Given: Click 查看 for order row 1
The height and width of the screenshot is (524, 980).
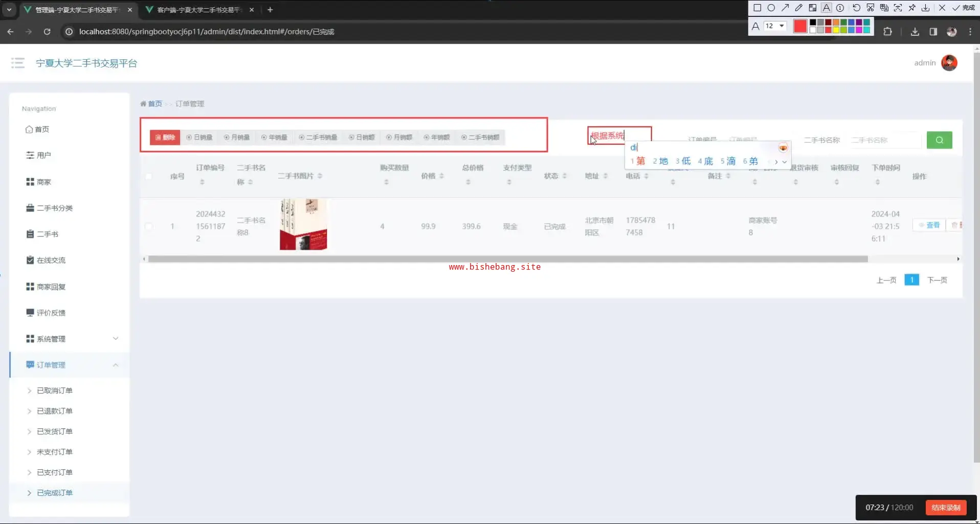Looking at the screenshot, I should (929, 225).
